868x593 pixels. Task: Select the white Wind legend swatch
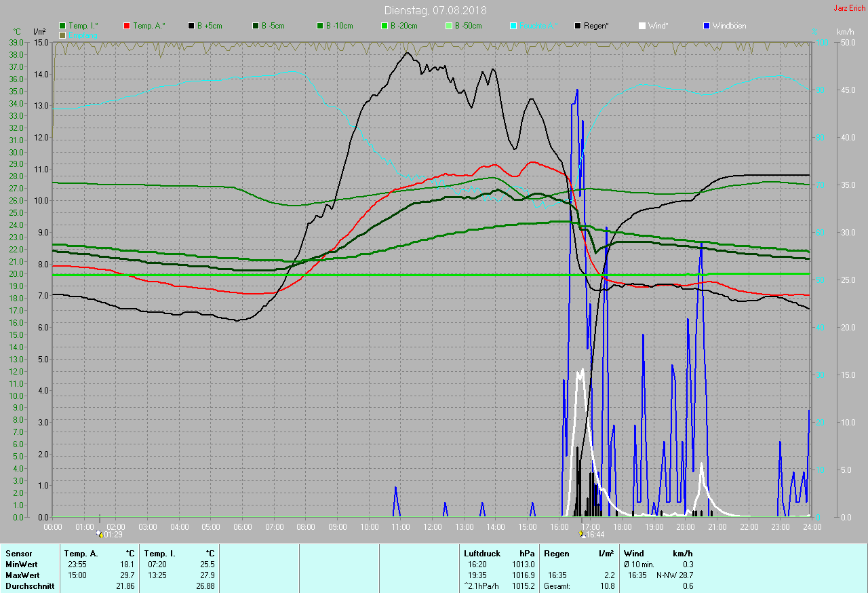click(x=642, y=26)
